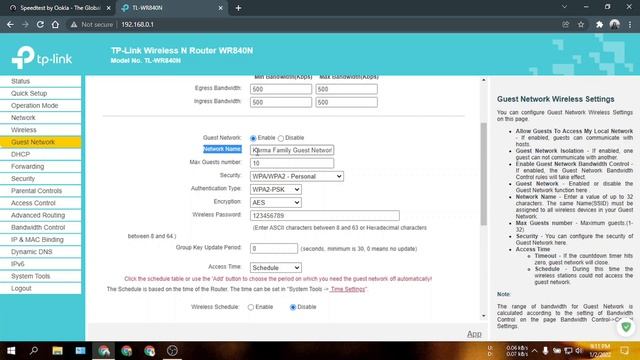Image resolution: width=640 pixels, height=360 pixels.
Task: Switch to the Speedtest by Ookla tab
Action: (x=60, y=8)
